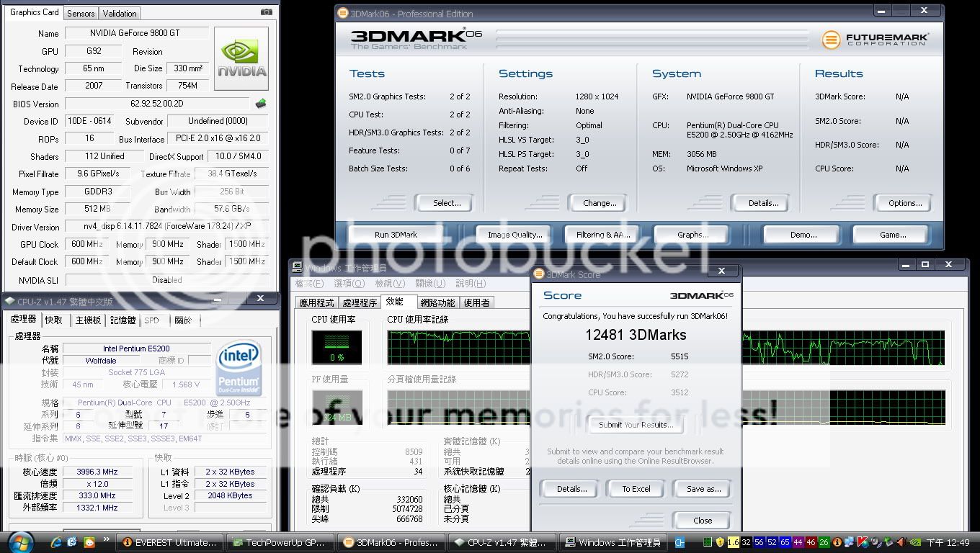
Task: Click the volume speaker tray icon
Action: click(876, 542)
